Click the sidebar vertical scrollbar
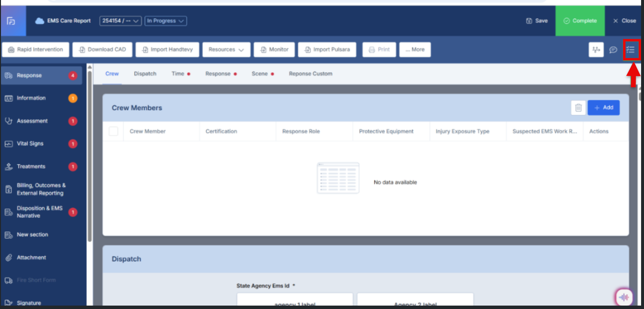The height and width of the screenshot is (309, 644). click(x=90, y=156)
